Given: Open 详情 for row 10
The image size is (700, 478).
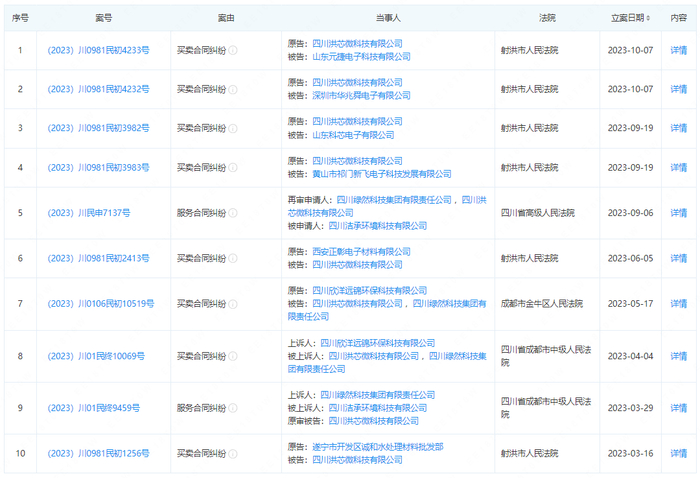Looking at the screenshot, I should (x=679, y=453).
